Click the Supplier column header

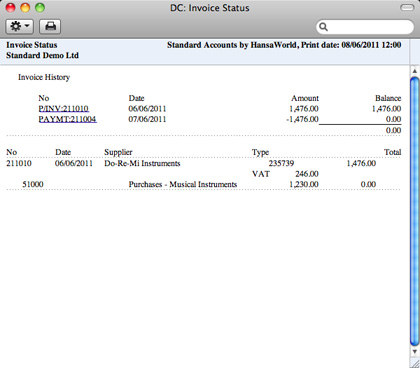(x=118, y=152)
